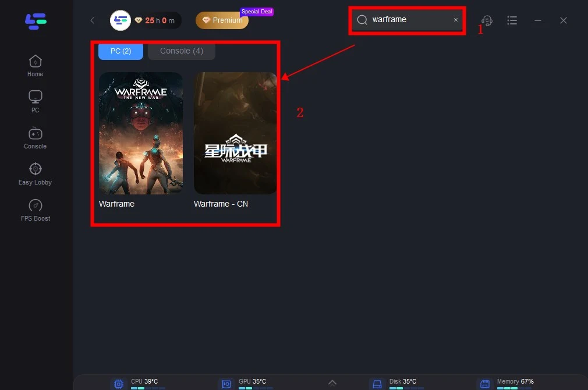Expand the status bar with up chevron
The height and width of the screenshot is (390, 588).
(x=332, y=382)
